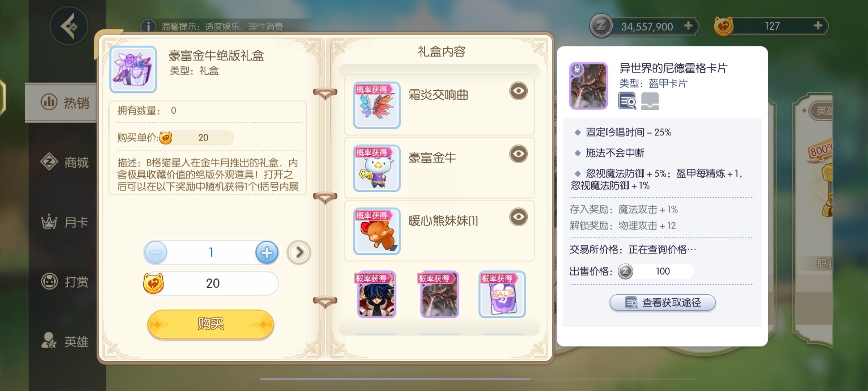Expand quantity options with the chevron arrow

click(299, 252)
